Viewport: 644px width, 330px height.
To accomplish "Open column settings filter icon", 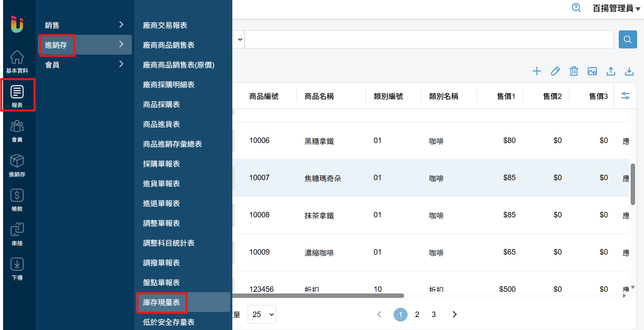I will (x=625, y=96).
